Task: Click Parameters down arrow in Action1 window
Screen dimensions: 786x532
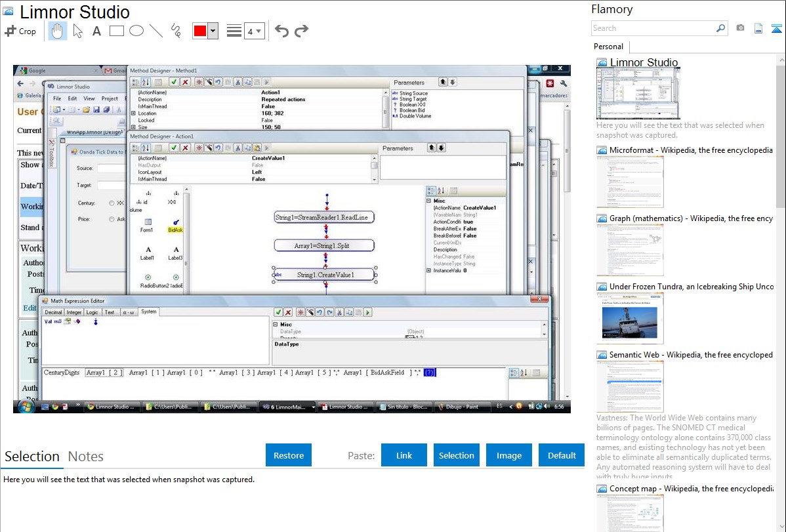Action: pyautogui.click(x=441, y=148)
